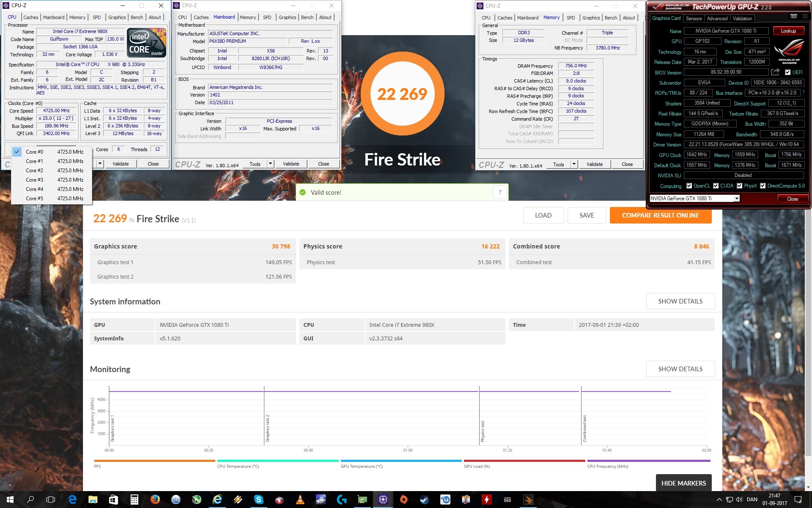Toggle PhysX checkbox in GPU-Z

tap(739, 186)
